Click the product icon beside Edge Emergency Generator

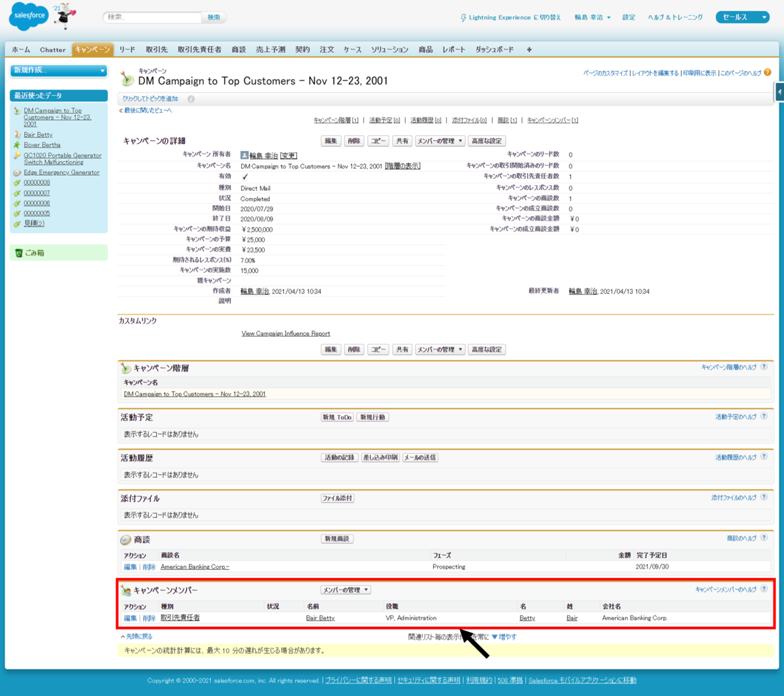click(17, 173)
